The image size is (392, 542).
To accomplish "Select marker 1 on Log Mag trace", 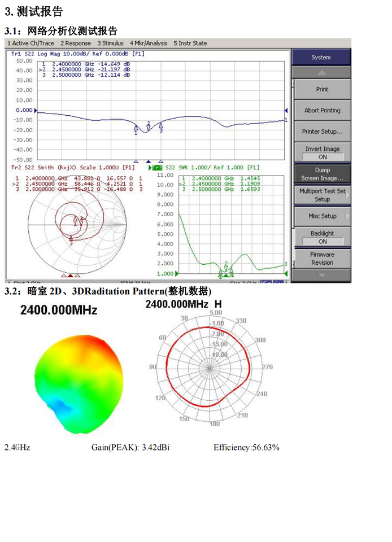I will [x=136, y=130].
